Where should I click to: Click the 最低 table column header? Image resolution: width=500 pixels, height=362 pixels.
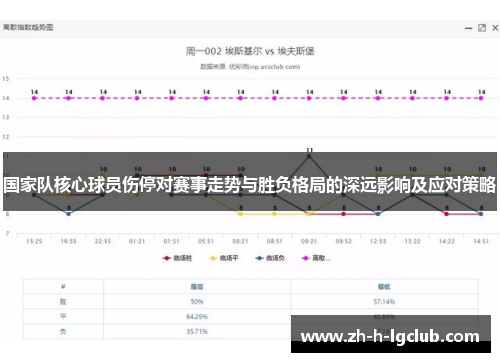pyautogui.click(x=384, y=287)
